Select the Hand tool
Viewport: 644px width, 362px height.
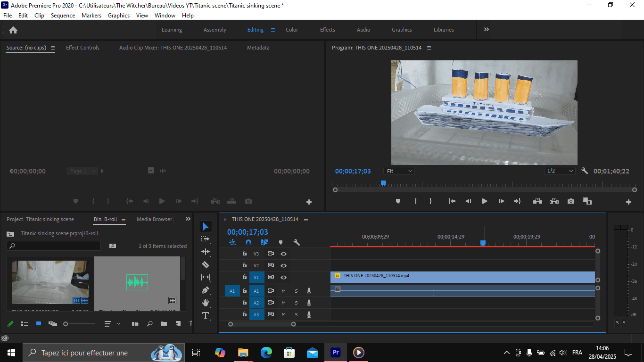(x=205, y=303)
